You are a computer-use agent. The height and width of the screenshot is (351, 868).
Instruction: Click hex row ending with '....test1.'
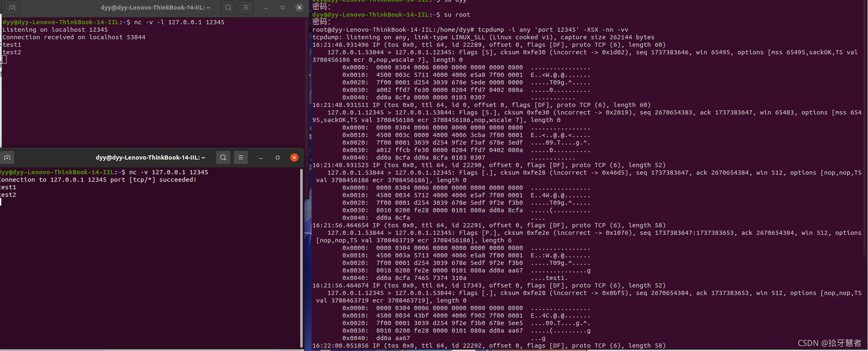pyautogui.click(x=455, y=278)
